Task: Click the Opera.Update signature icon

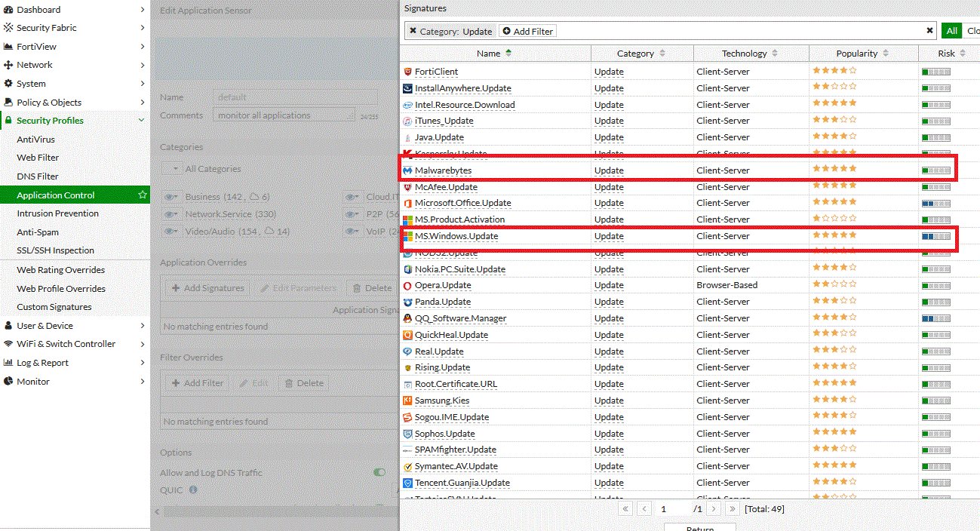Action: pos(407,286)
